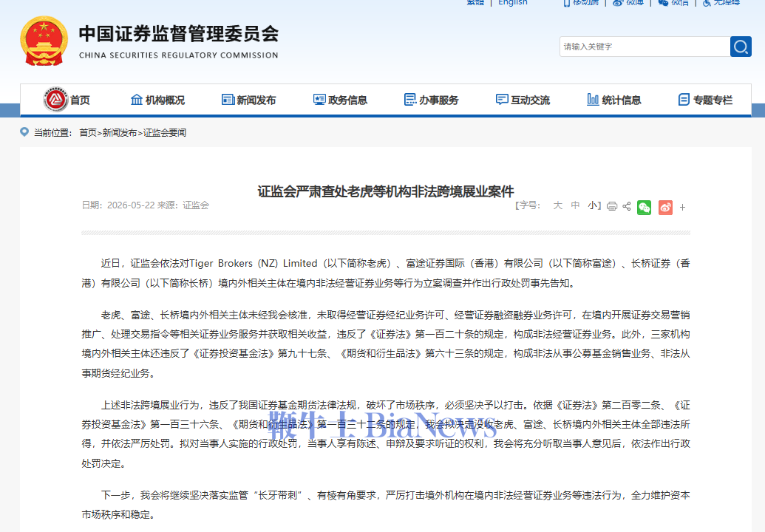Open the 新闻发布 navigation menu
Viewport: 765px width, 532px height.
coord(256,100)
